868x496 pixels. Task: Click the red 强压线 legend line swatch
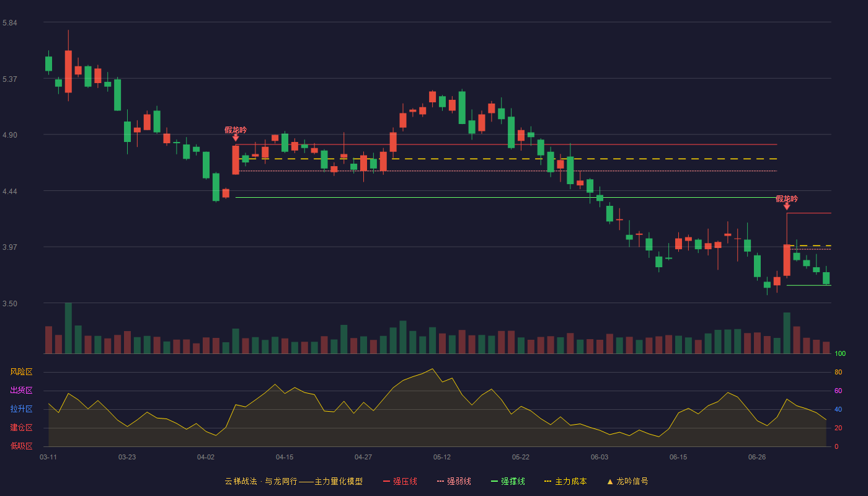coord(386,481)
